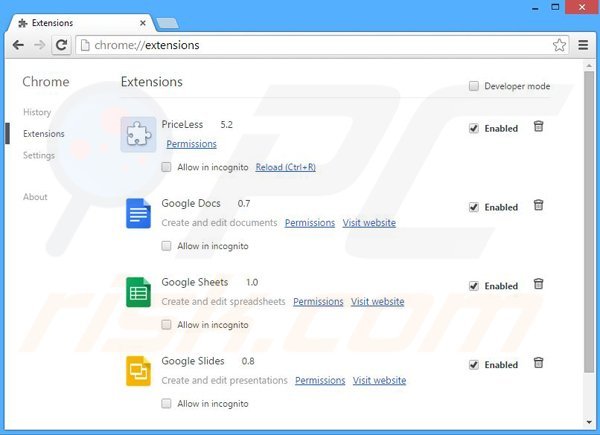Go back with the browser back arrow
The height and width of the screenshot is (435, 600).
[x=18, y=45]
